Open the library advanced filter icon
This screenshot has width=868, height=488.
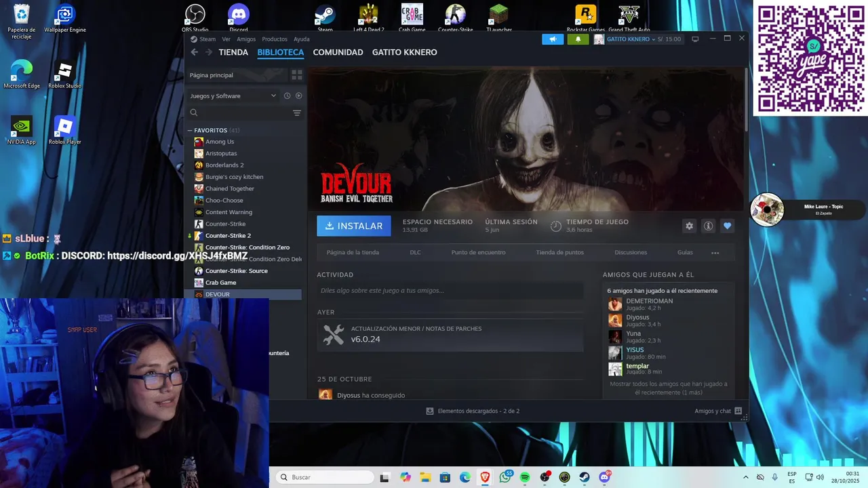point(297,113)
